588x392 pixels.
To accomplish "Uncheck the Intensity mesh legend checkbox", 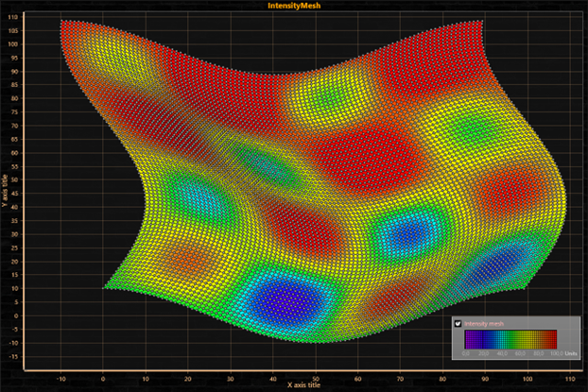I will (458, 324).
